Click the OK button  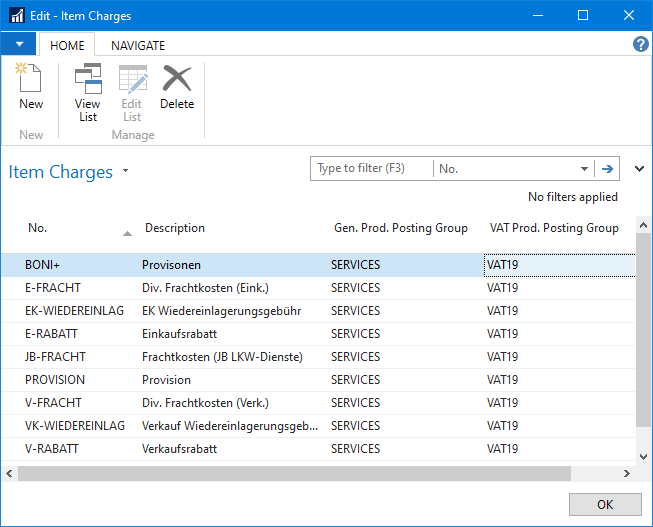pyautogui.click(x=605, y=505)
